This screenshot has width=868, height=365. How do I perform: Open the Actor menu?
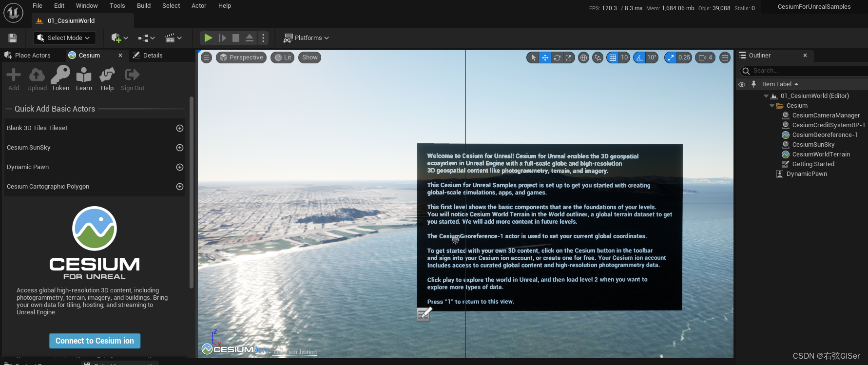199,6
